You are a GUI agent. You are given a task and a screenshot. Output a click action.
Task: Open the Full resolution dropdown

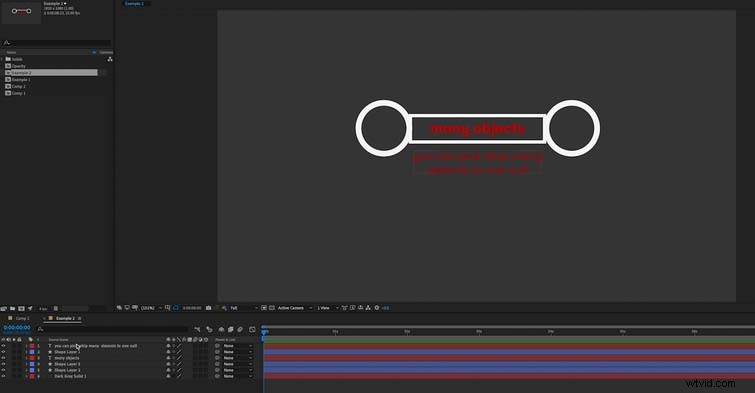tap(243, 308)
